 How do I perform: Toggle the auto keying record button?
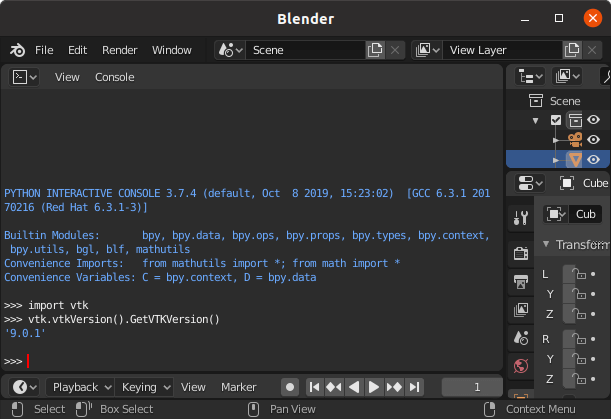point(290,387)
